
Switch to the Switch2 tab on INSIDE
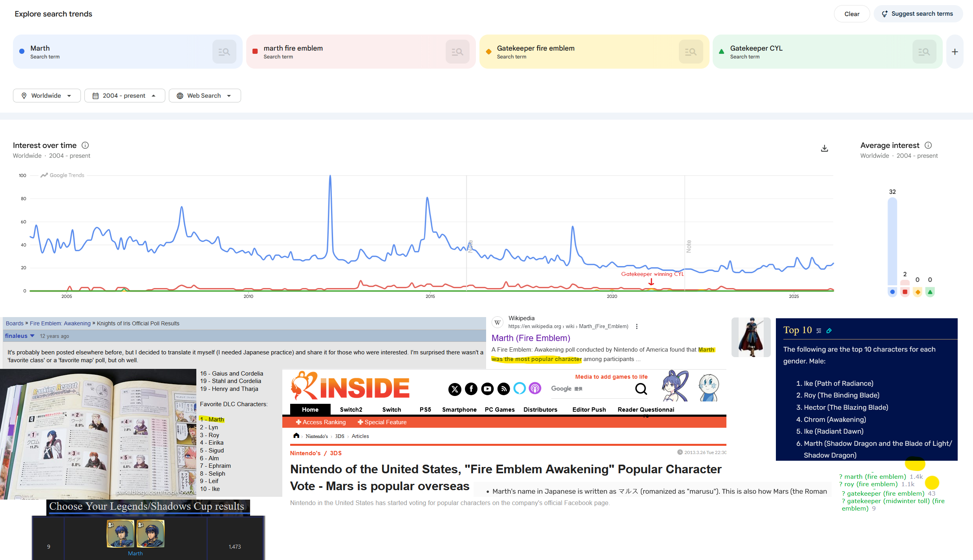[351, 410]
